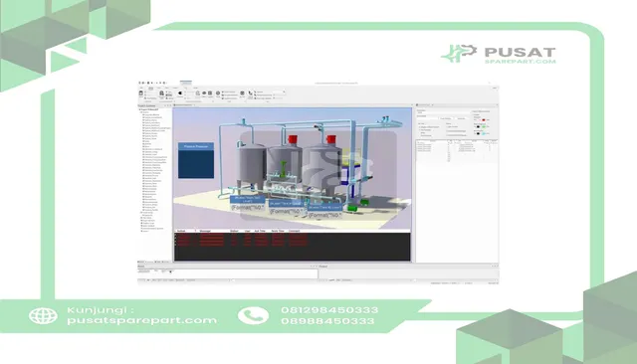The image size is (637, 364).
Task: Select the black arrow-shaped icon in the ribbon
Action: [180, 92]
